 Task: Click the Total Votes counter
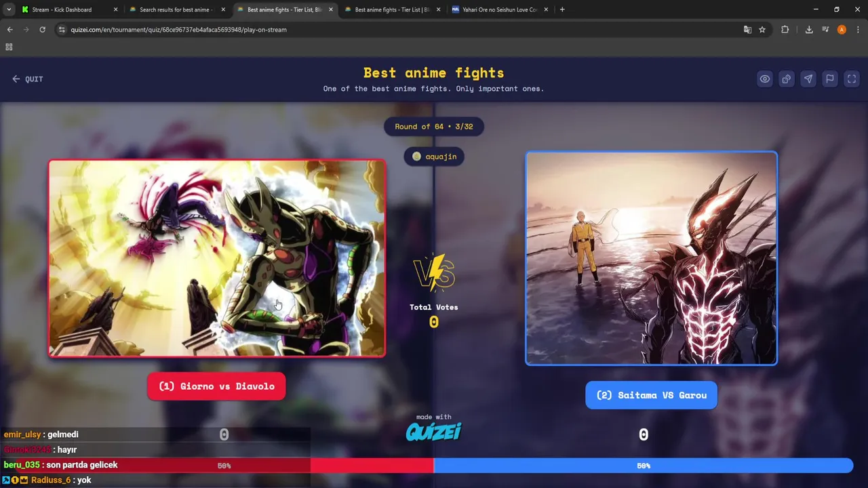[x=434, y=316]
